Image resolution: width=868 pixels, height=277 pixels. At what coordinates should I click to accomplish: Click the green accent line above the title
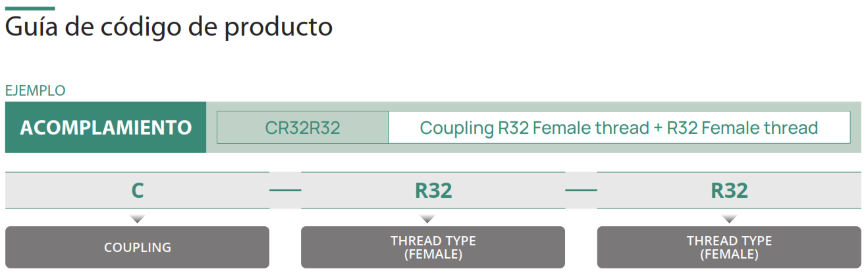(x=30, y=8)
